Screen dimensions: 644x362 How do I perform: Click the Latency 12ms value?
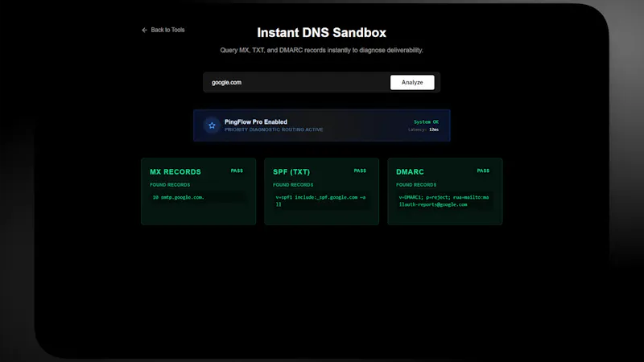[x=423, y=130]
